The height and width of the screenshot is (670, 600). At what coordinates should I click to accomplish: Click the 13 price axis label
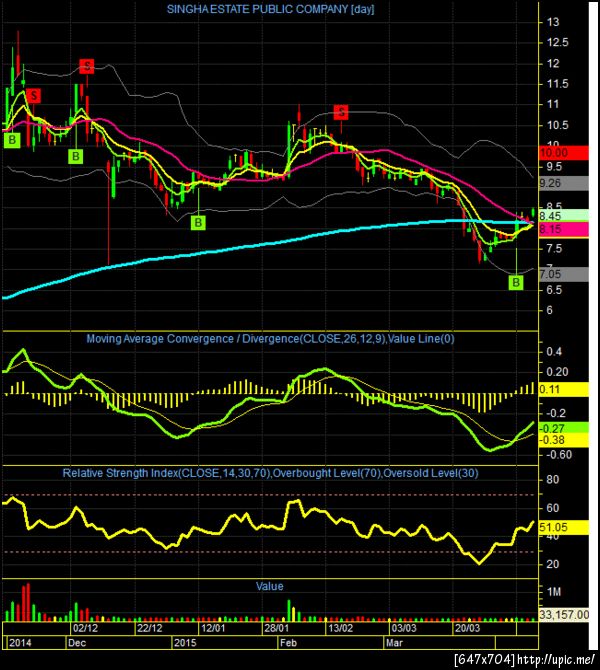click(x=553, y=22)
